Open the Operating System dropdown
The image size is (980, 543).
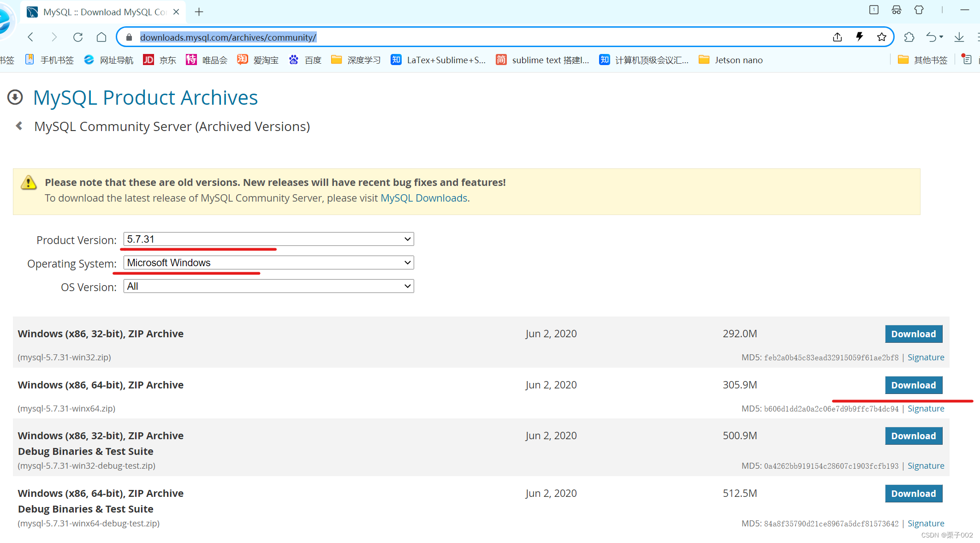point(268,263)
